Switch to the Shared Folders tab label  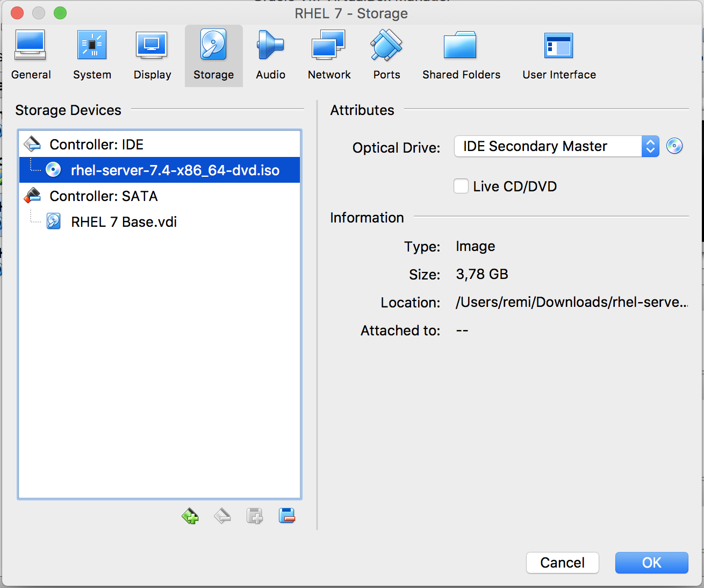click(462, 75)
